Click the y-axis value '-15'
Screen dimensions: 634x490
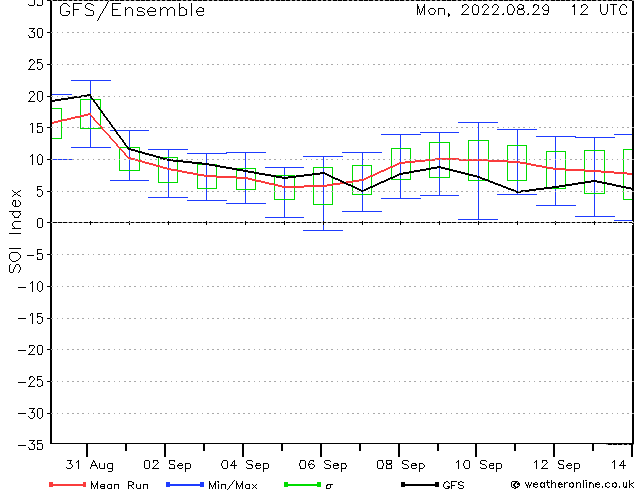(x=31, y=319)
